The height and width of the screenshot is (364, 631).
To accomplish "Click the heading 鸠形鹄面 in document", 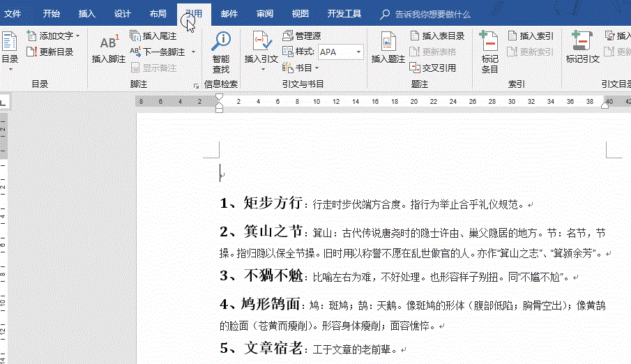I will pos(271,303).
